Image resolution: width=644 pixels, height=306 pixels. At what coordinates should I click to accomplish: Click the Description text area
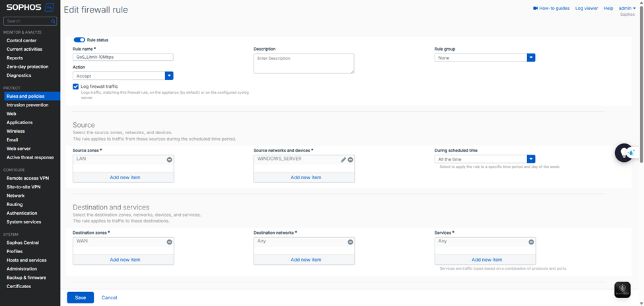tap(303, 63)
